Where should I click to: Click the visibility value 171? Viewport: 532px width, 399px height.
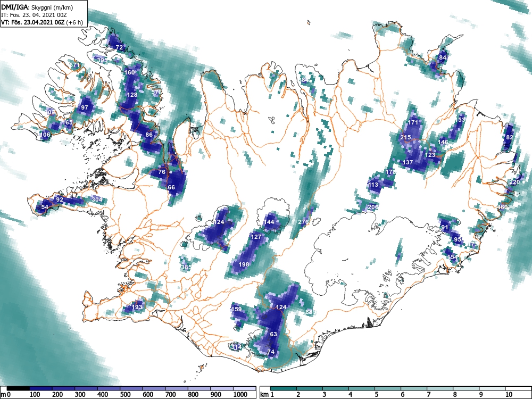(x=413, y=122)
